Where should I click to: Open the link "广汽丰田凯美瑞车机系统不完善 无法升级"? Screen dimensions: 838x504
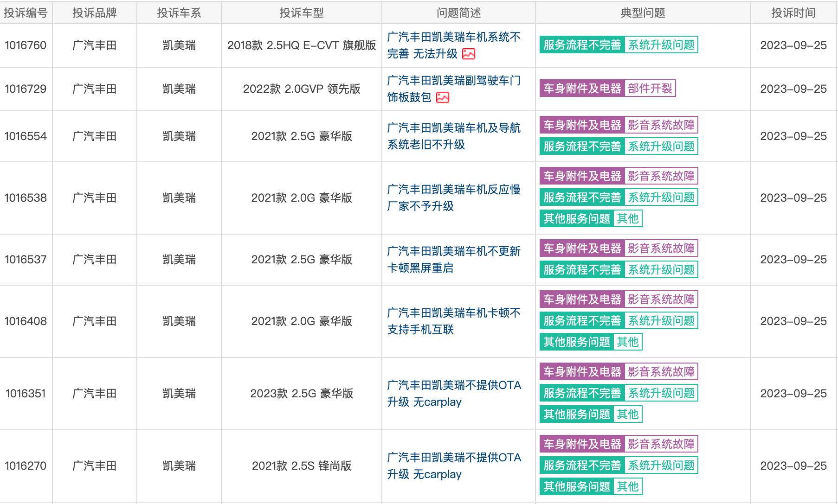click(454, 45)
